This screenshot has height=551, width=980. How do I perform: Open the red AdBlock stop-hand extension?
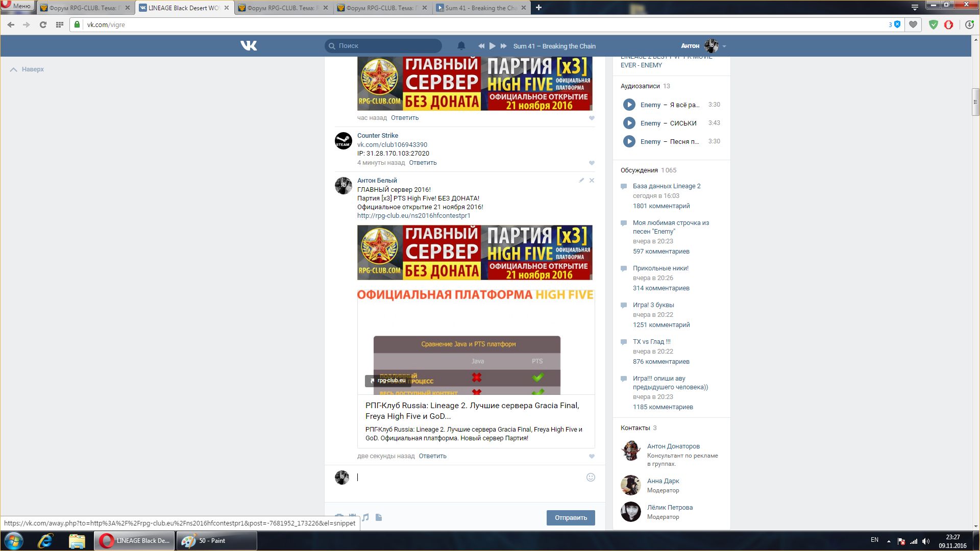pyautogui.click(x=948, y=24)
